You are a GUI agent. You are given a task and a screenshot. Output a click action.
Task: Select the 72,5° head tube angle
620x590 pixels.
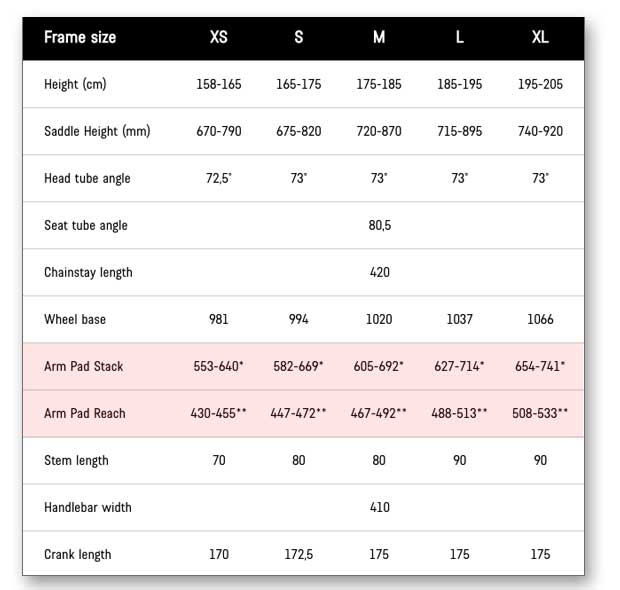coord(219,178)
